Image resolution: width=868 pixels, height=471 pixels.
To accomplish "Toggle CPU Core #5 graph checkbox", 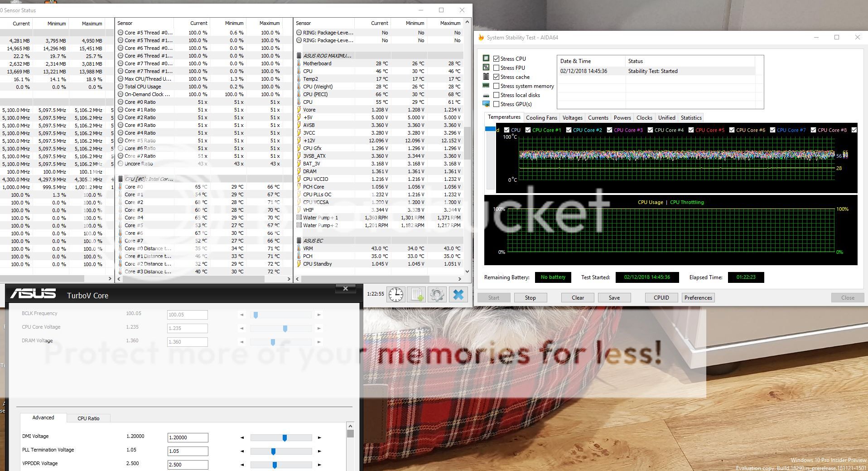I will pyautogui.click(x=691, y=130).
